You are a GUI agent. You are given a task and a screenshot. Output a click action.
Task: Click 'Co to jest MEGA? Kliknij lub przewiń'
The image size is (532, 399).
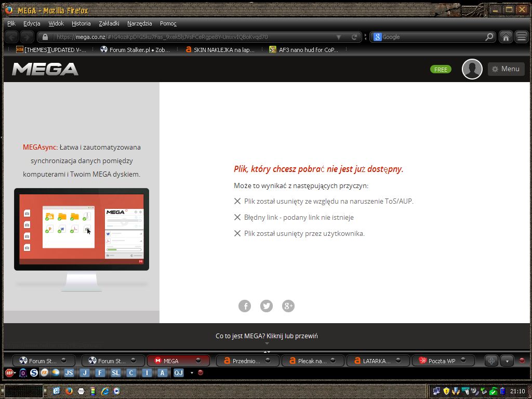[x=267, y=336]
